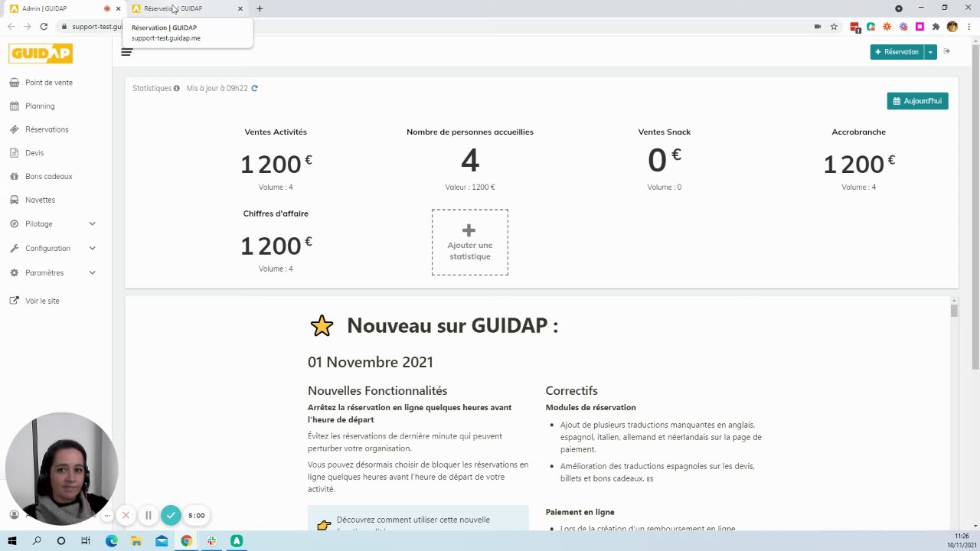980x551 pixels.
Task: Click the GUIDAP logo
Action: [41, 54]
